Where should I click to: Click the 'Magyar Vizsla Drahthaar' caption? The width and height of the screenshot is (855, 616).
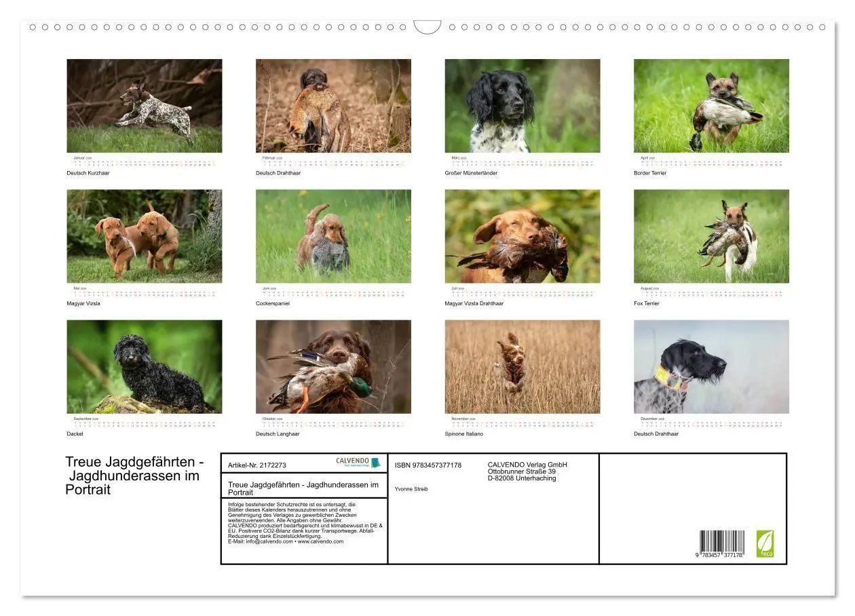[x=474, y=303]
